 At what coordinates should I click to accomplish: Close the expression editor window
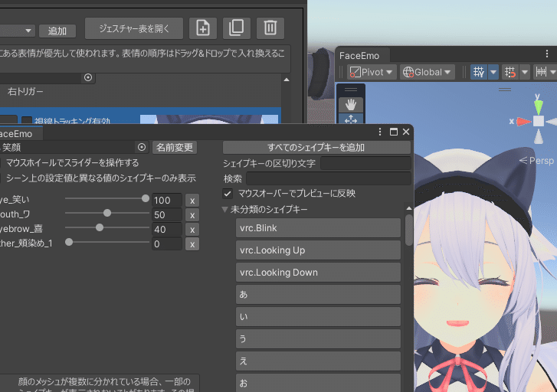[406, 132]
